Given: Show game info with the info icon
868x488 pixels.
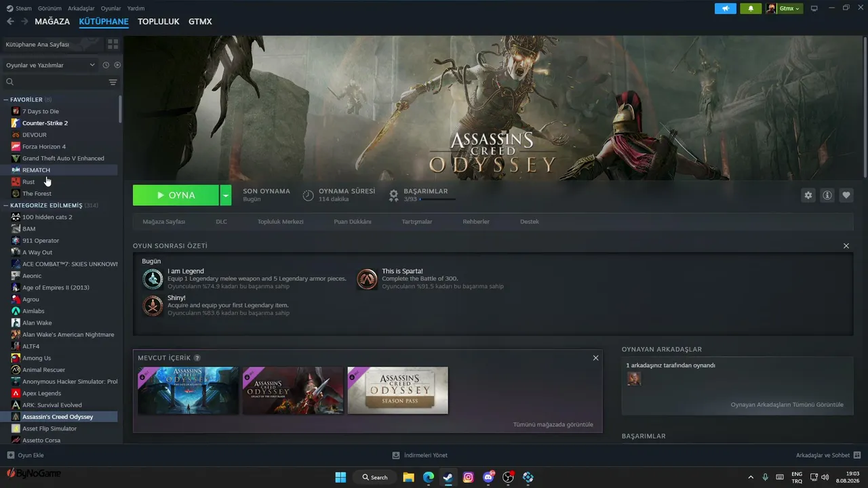Looking at the screenshot, I should 827,195.
